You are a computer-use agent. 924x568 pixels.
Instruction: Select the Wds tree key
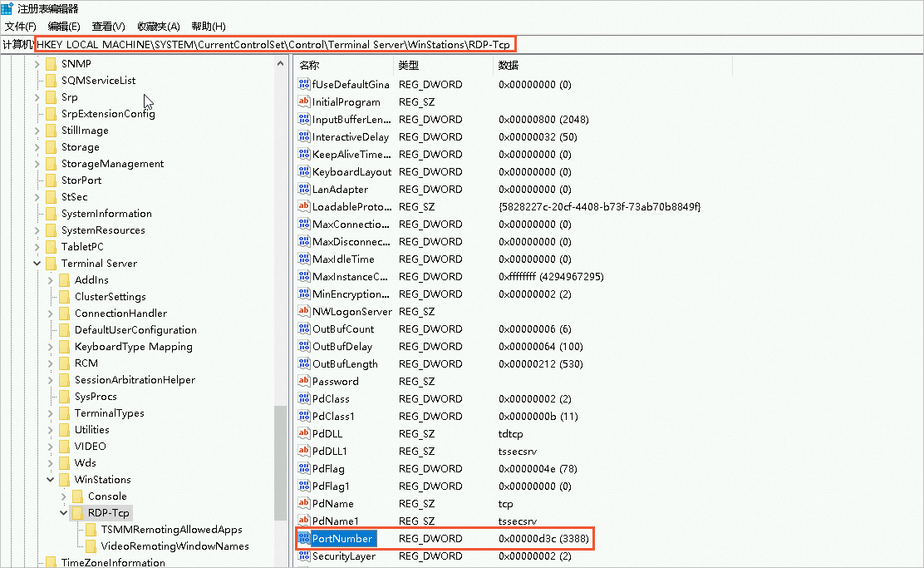(x=86, y=462)
